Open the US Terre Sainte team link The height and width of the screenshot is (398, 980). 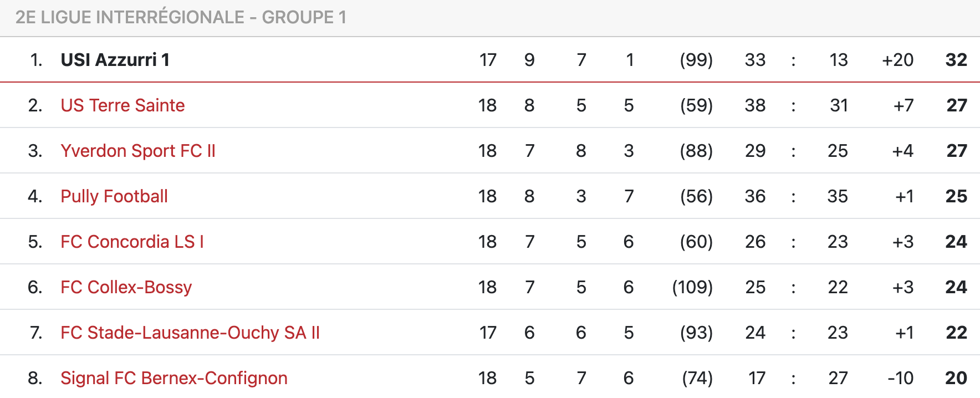pos(122,105)
